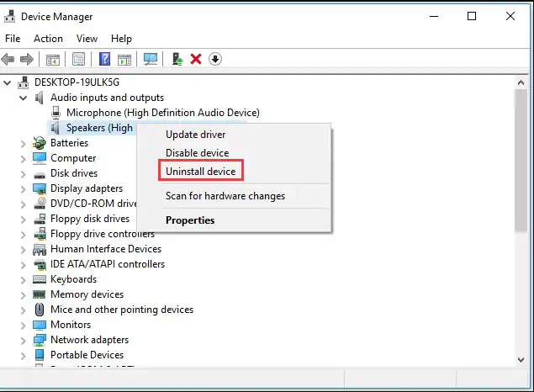Collapse Audio inputs and outputs chevron

pyautogui.click(x=24, y=98)
